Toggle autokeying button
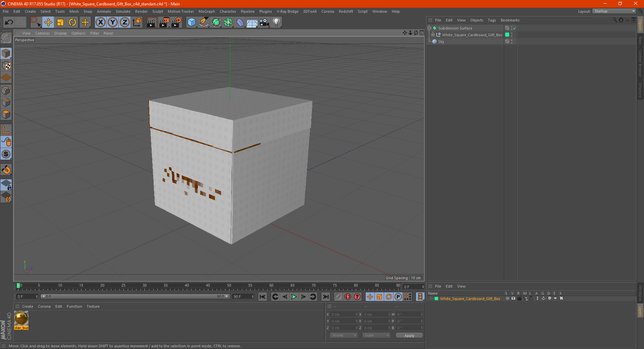The width and height of the screenshot is (644, 349). 348,297
